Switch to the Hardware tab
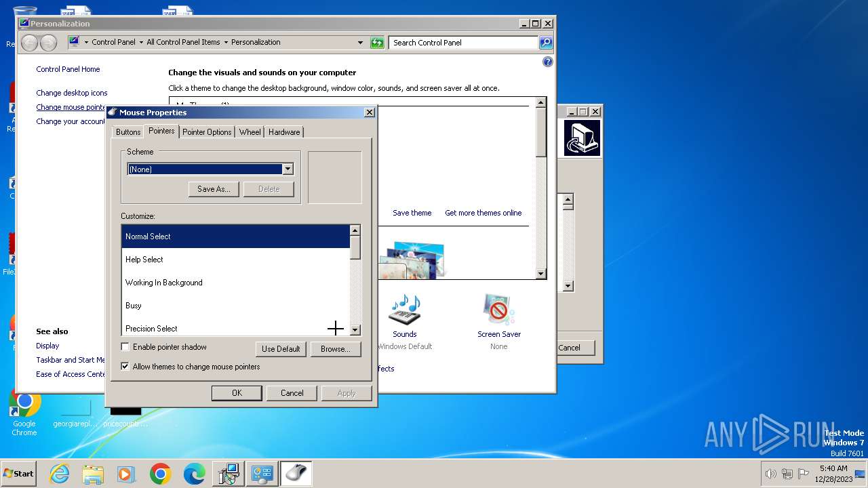This screenshot has height=488, width=868. coord(284,132)
